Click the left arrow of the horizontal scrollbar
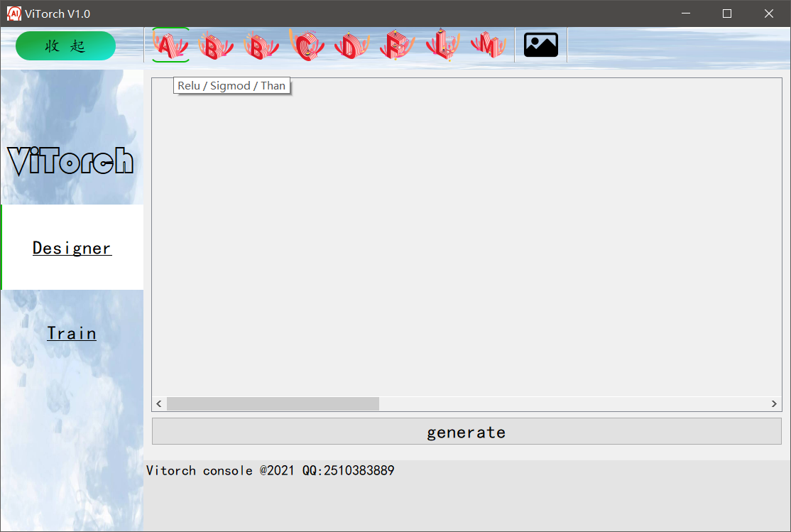Image resolution: width=791 pixels, height=532 pixels. 159,404
